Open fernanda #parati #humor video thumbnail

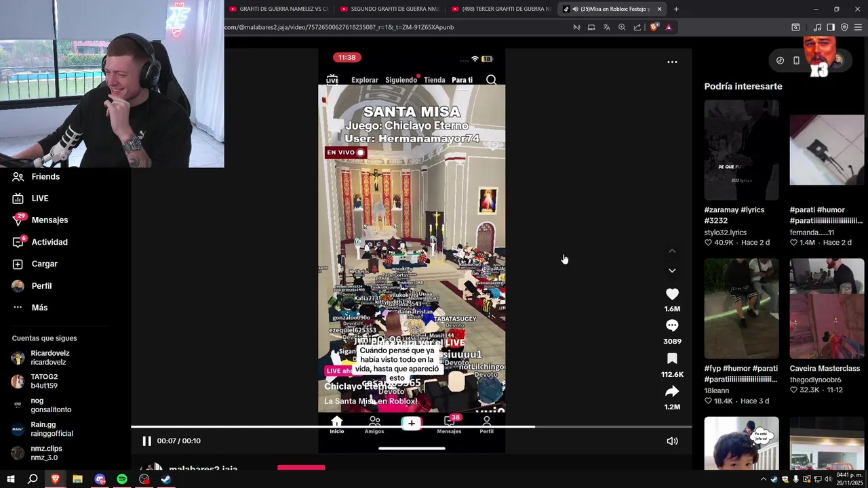click(827, 150)
